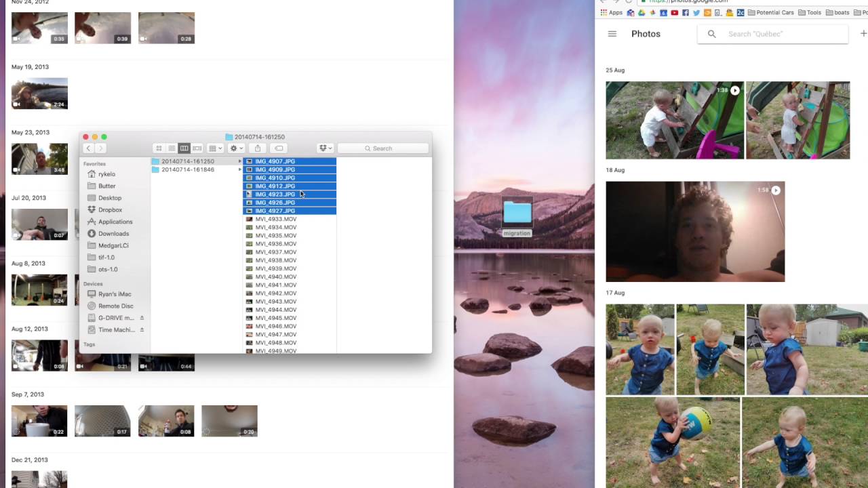Go forward in the Finder window

coord(100,148)
